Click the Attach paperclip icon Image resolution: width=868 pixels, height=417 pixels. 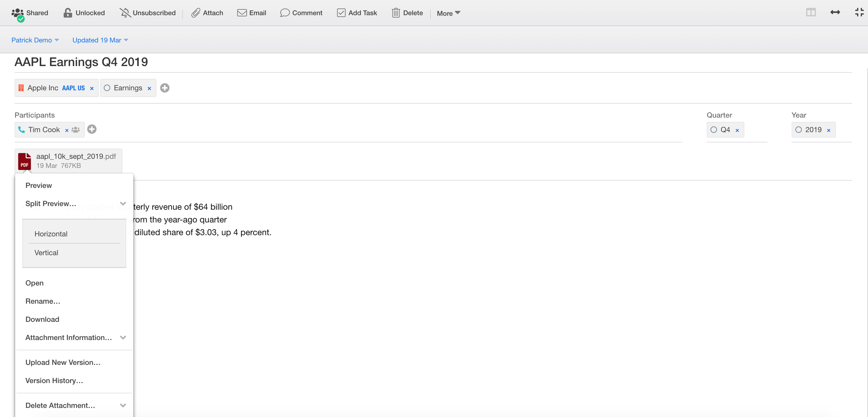click(196, 13)
